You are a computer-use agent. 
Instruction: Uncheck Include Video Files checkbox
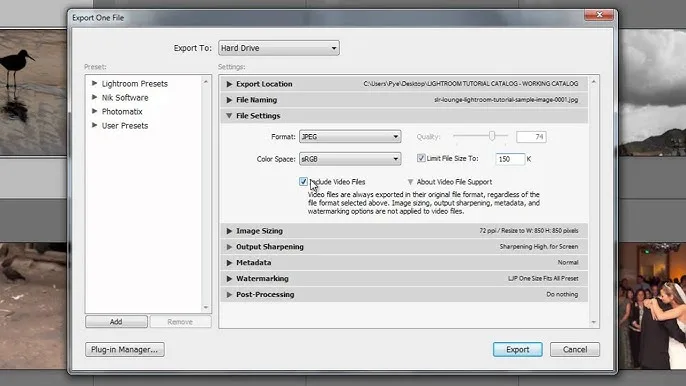pyautogui.click(x=303, y=181)
